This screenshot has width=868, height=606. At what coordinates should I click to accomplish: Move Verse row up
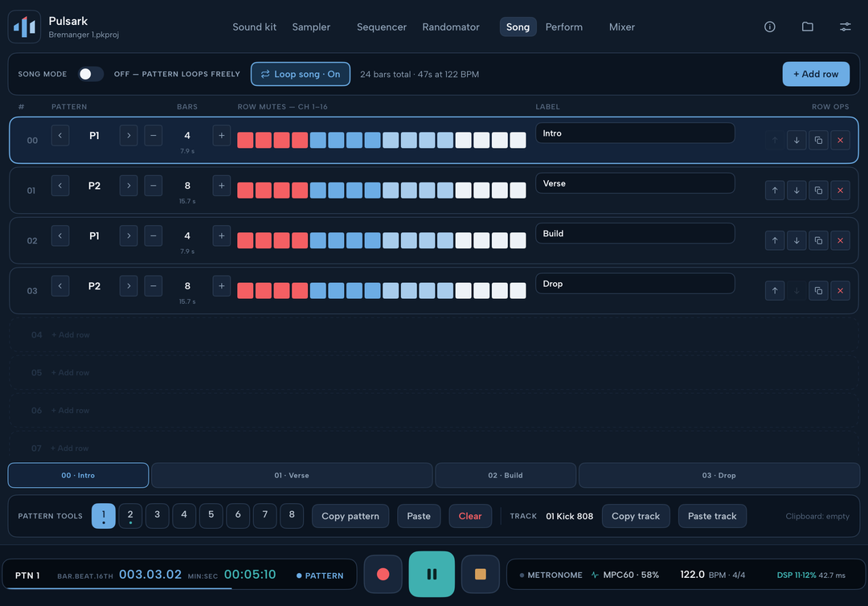[x=775, y=190]
